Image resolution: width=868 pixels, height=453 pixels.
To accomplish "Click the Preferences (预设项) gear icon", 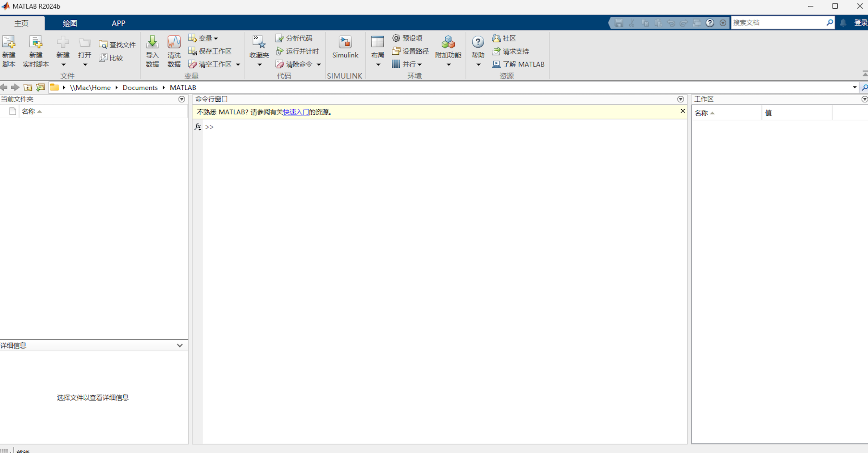I will [396, 38].
